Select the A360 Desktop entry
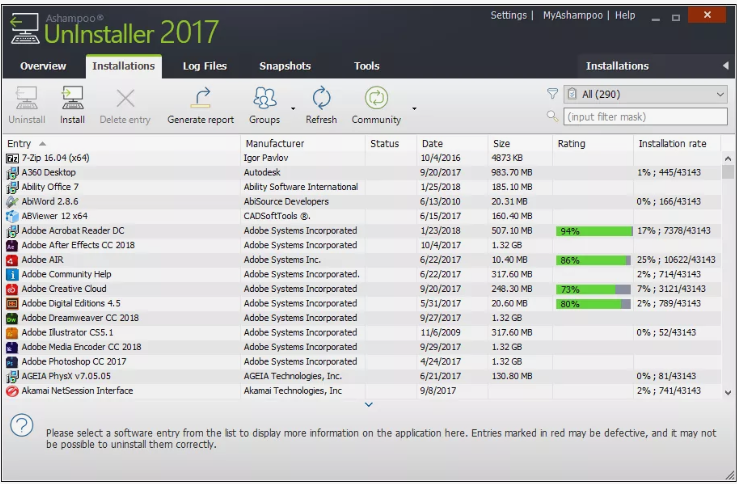Screen dimensions: 737x484 point(48,172)
